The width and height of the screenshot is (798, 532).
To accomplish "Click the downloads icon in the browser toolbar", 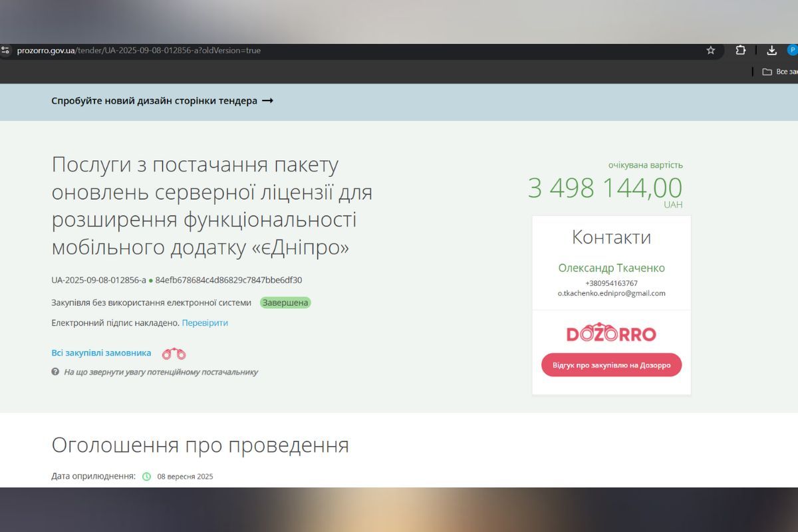I will tap(771, 50).
